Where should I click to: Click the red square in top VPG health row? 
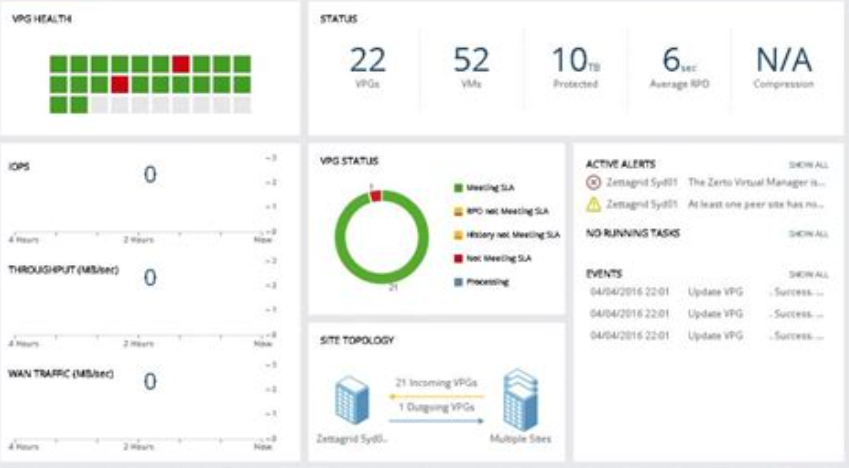pos(181,64)
